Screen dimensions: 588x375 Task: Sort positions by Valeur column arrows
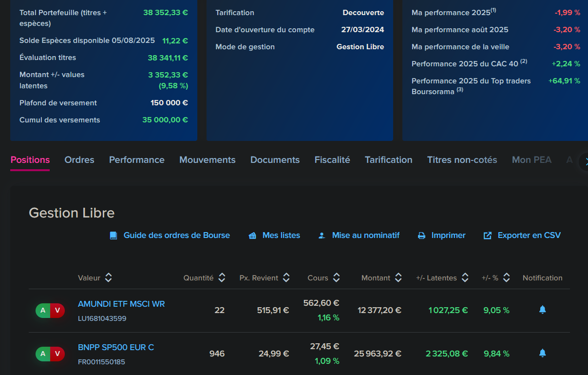pyautogui.click(x=109, y=278)
